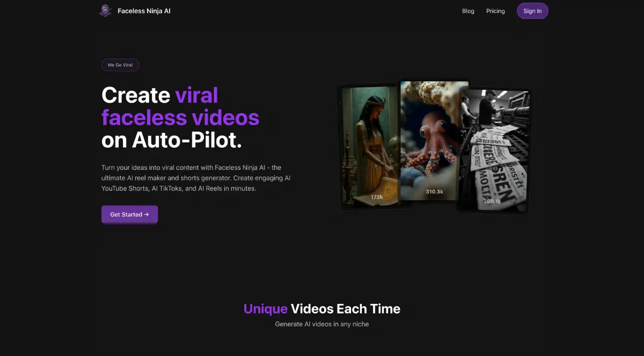Click the description paragraph about AI reel maker
Screen dimensions: 644x356
click(x=196, y=178)
